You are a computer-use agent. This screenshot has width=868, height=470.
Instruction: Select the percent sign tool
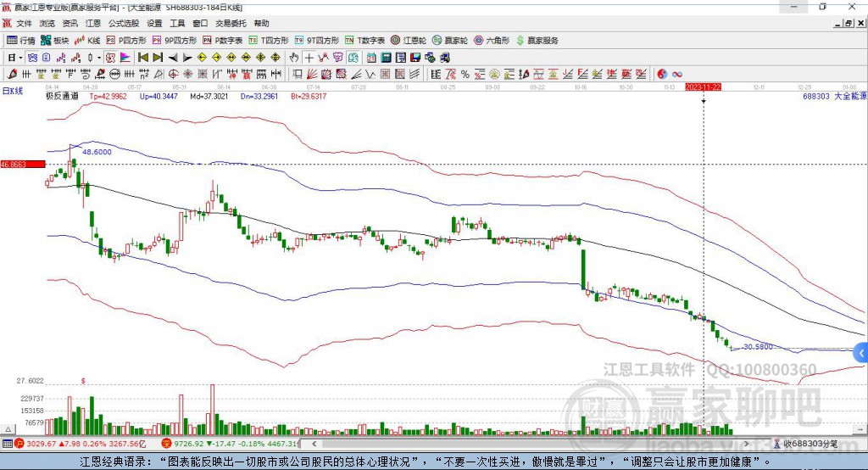coord(465,75)
